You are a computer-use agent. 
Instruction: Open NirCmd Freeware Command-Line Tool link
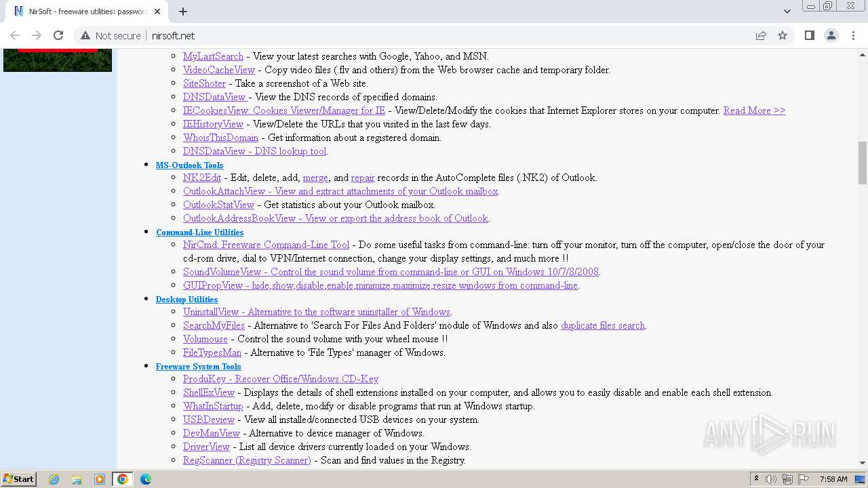pos(266,245)
